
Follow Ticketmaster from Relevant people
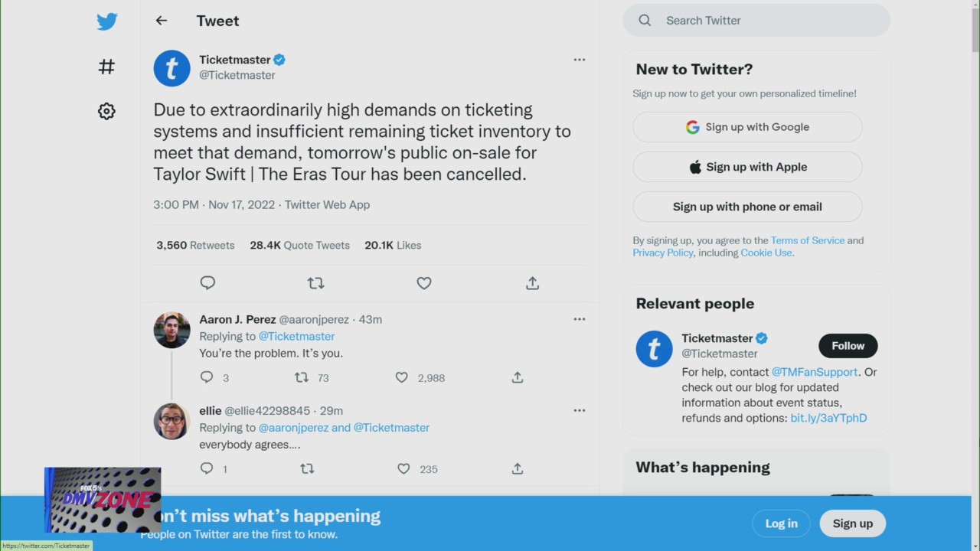coord(848,345)
